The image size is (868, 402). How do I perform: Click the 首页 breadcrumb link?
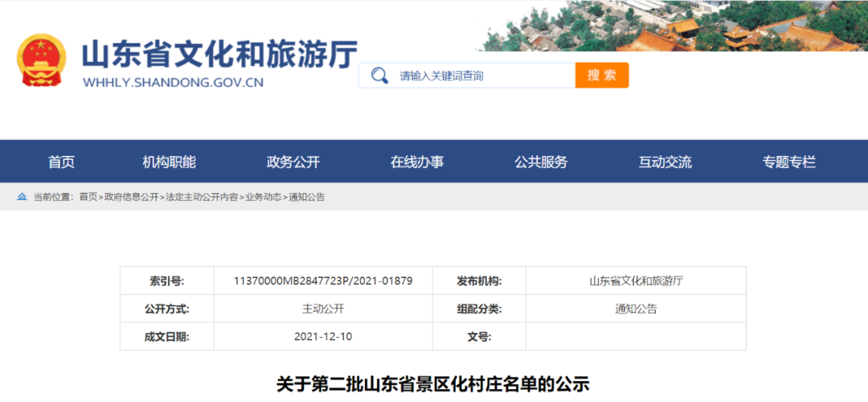pyautogui.click(x=88, y=197)
